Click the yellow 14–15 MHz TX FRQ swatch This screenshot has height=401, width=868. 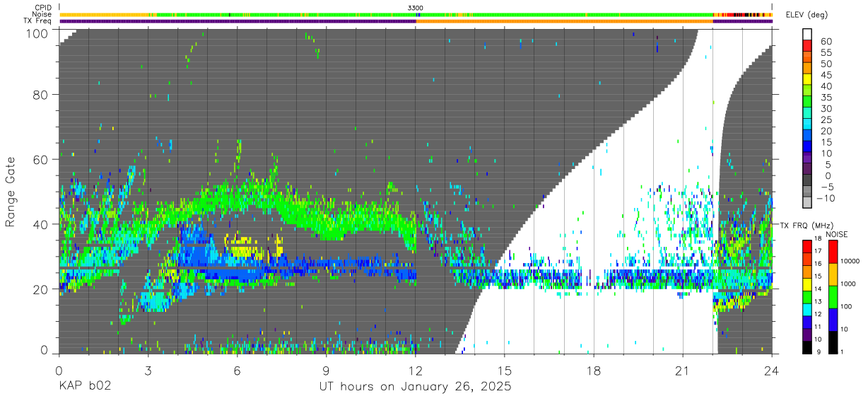tap(808, 284)
